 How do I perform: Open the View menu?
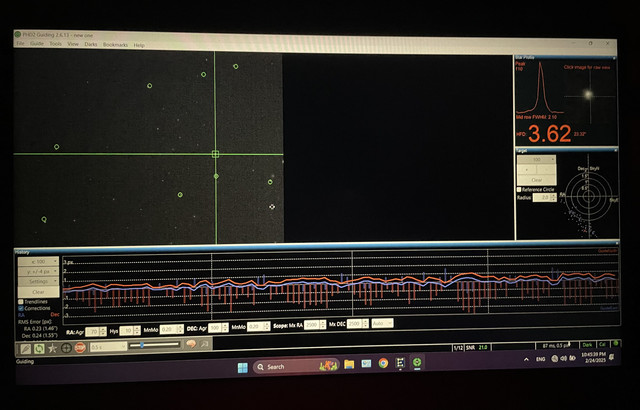tap(73, 44)
